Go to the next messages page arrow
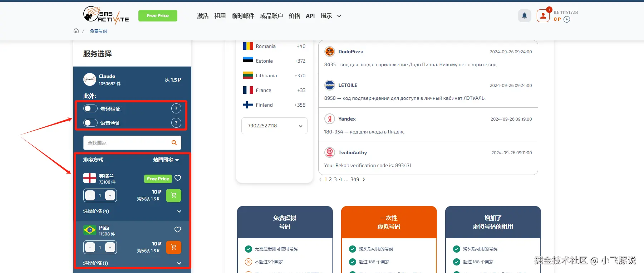This screenshot has height=273, width=644. click(x=364, y=179)
